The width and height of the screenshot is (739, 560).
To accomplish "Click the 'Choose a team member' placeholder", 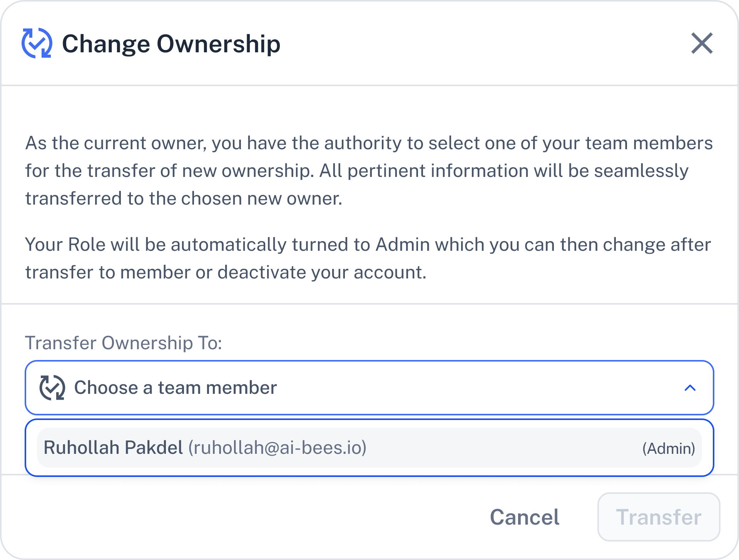I will pos(176,387).
